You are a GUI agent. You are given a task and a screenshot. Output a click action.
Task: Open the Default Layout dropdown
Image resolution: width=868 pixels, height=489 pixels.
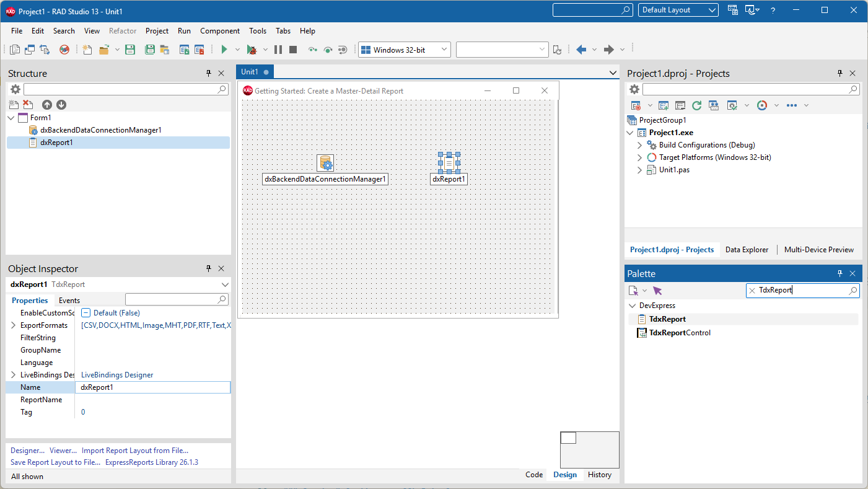tap(712, 10)
